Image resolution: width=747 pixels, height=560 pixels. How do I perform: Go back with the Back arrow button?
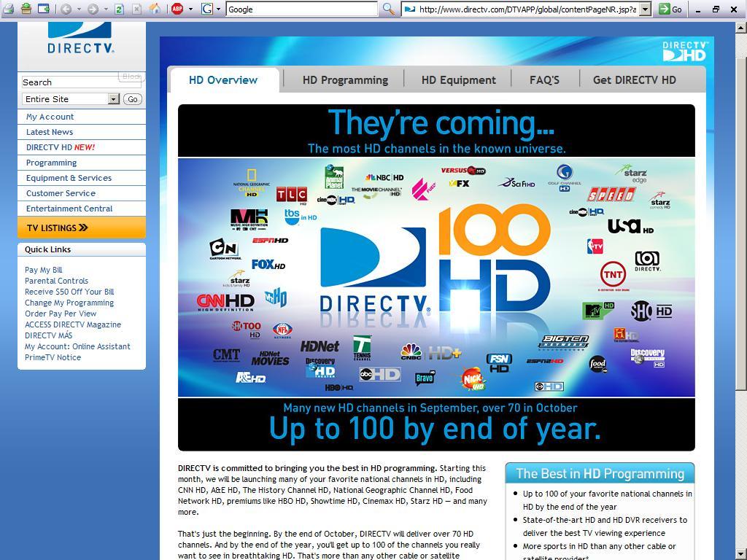click(x=66, y=9)
